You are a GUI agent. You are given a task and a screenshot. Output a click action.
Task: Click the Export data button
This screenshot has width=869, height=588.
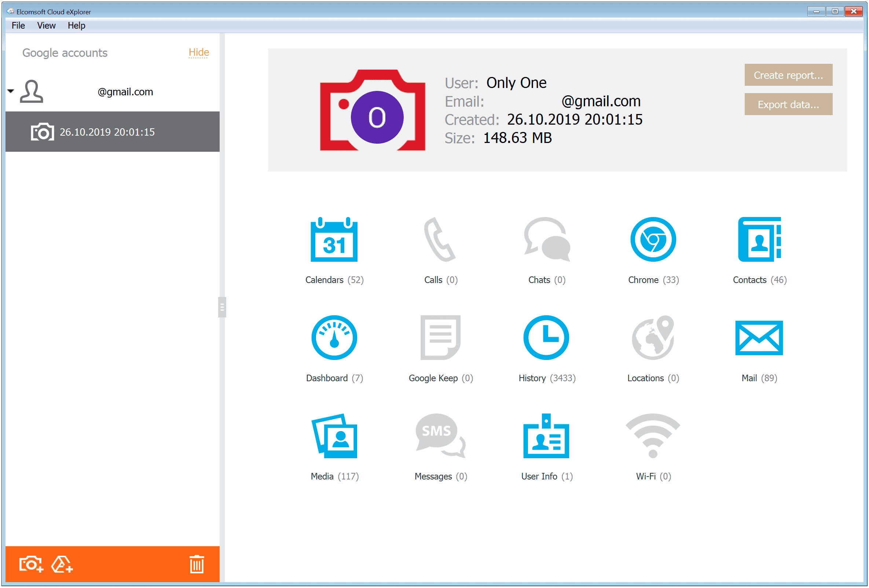tap(788, 104)
